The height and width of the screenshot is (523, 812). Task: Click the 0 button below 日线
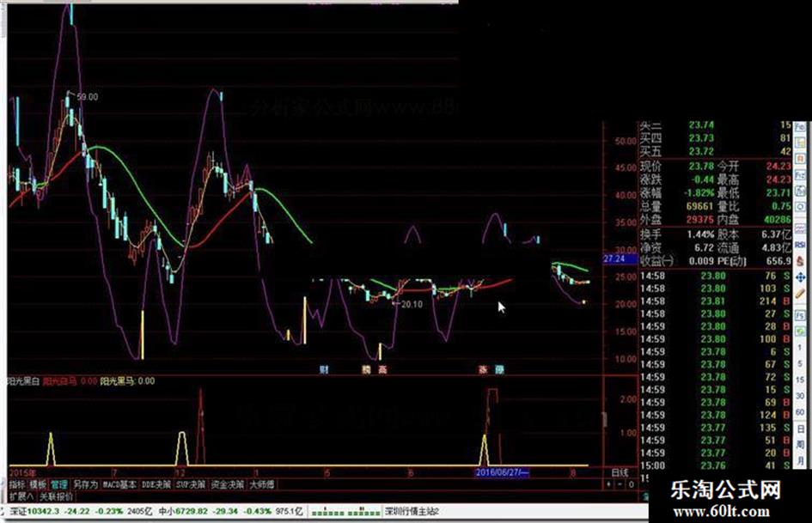click(x=631, y=484)
